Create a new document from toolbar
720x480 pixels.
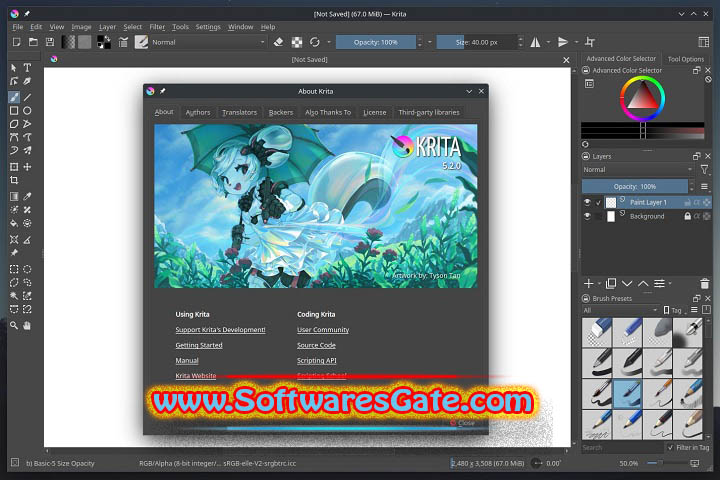(17, 42)
